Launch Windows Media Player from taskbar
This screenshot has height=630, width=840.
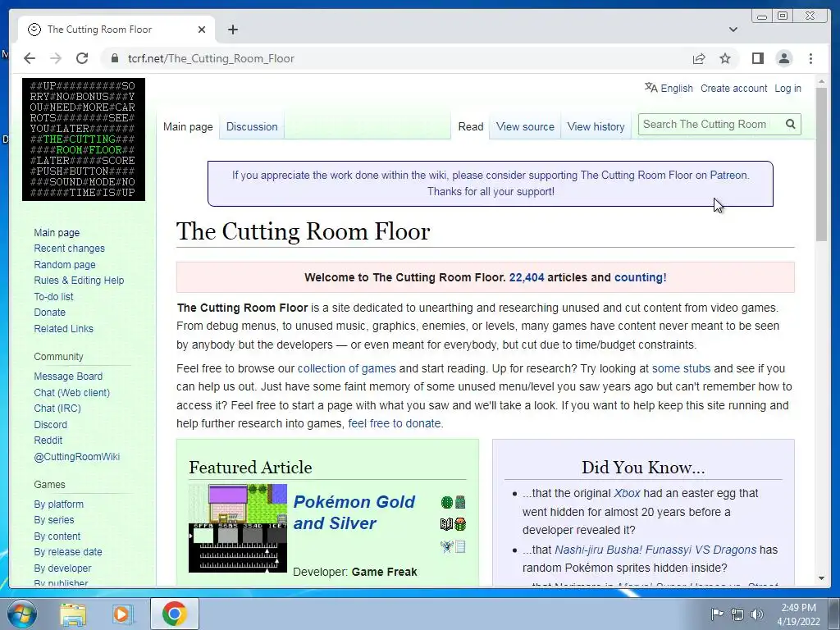123,614
